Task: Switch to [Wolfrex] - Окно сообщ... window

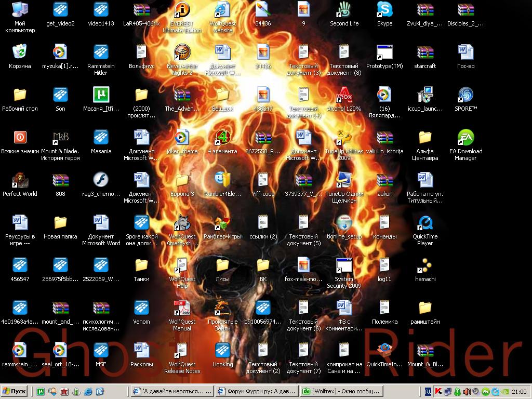Action: click(341, 391)
